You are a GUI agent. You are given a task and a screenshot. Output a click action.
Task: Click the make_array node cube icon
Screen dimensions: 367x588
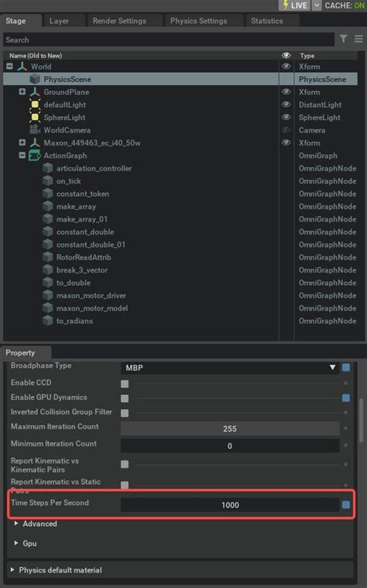(x=47, y=207)
